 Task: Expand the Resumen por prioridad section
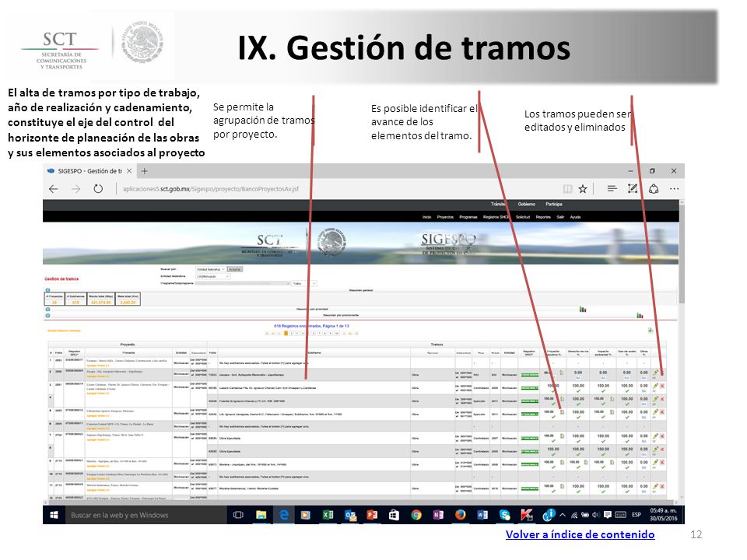(x=47, y=309)
